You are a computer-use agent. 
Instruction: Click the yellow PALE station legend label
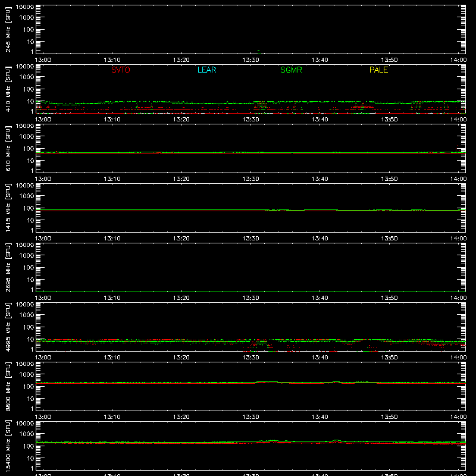378,70
